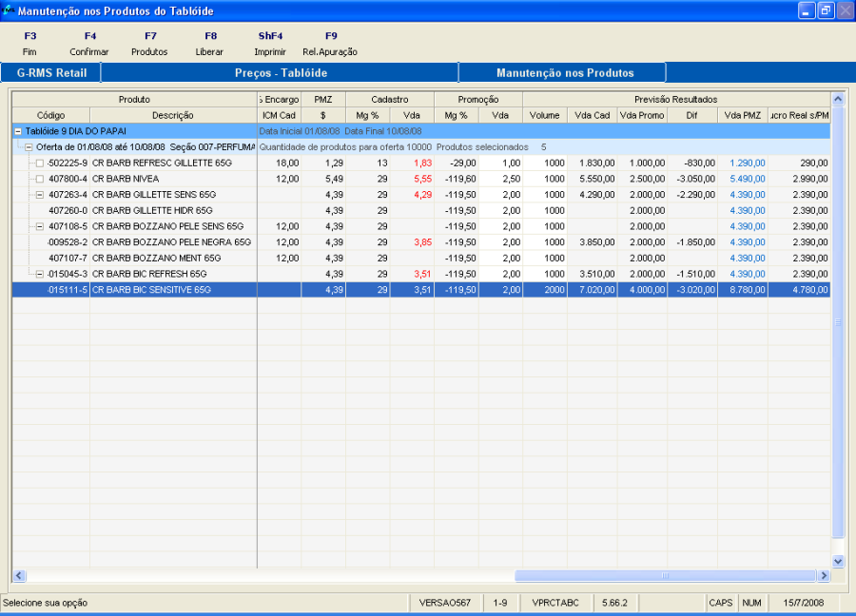Click ICM Cad value 18,00

pos(287,164)
